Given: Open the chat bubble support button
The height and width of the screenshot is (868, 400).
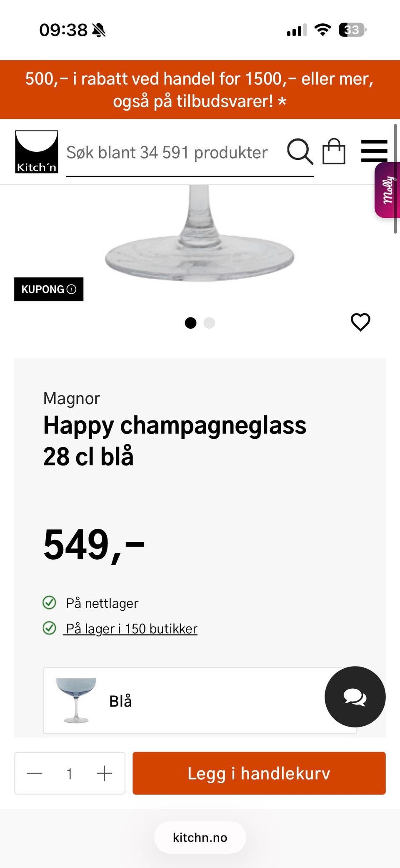Looking at the screenshot, I should [355, 697].
